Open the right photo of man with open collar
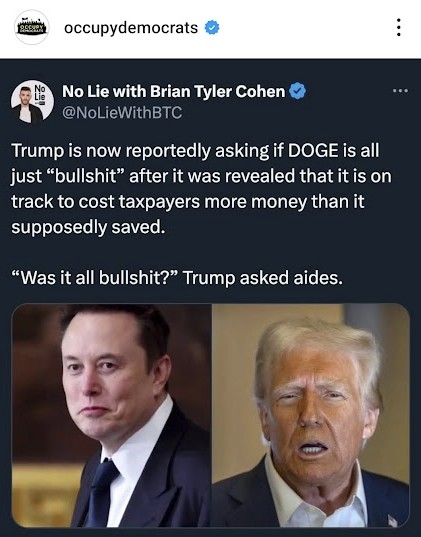This screenshot has width=421, height=537. point(311,415)
